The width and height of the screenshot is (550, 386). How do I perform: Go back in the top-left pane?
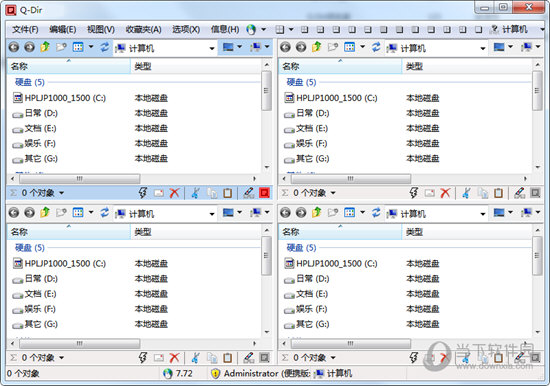coord(14,47)
